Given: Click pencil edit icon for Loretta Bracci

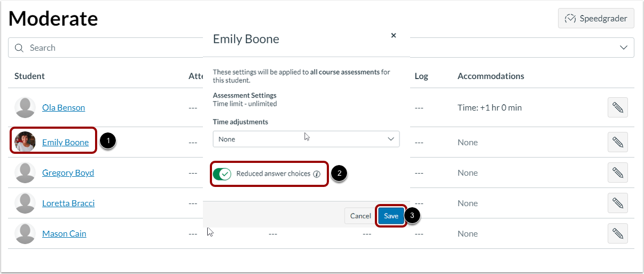Looking at the screenshot, I should click(x=618, y=203).
